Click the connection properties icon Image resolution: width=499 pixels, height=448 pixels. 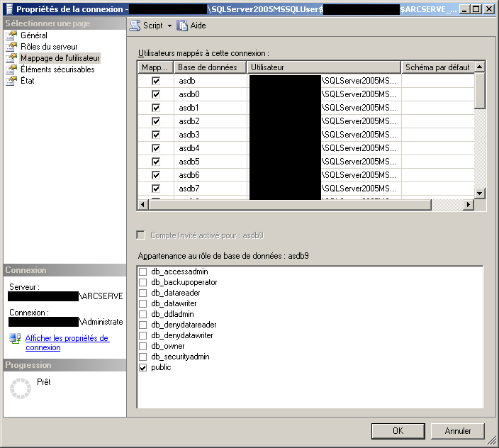pyautogui.click(x=15, y=339)
